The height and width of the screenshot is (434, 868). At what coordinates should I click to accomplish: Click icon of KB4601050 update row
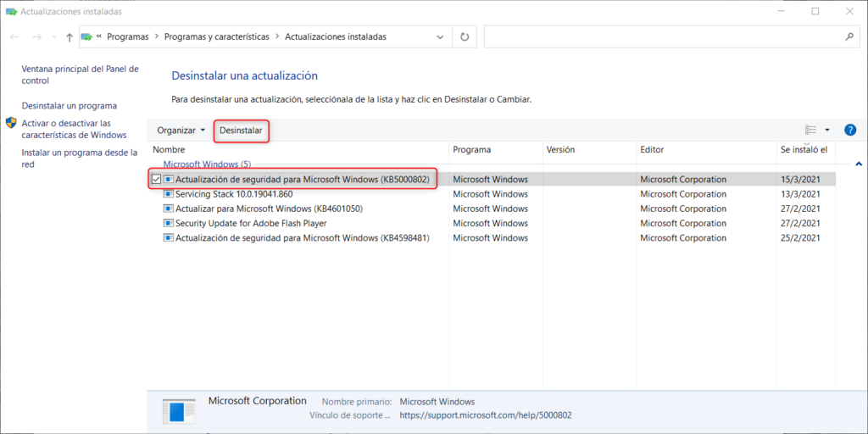click(169, 209)
